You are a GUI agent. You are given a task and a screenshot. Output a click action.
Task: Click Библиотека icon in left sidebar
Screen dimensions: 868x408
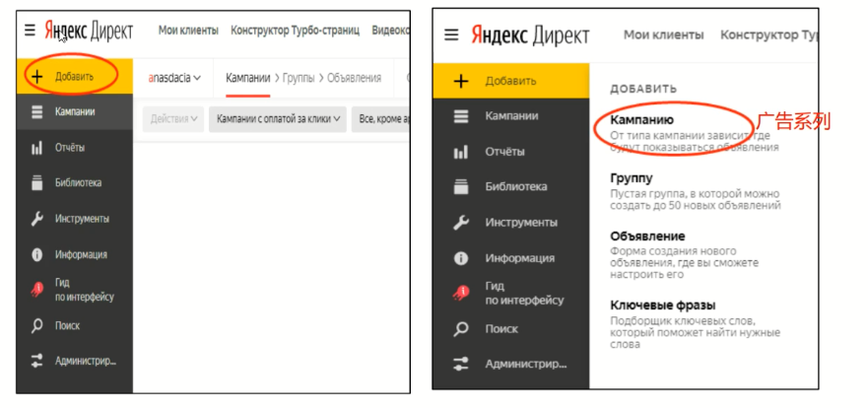(37, 182)
